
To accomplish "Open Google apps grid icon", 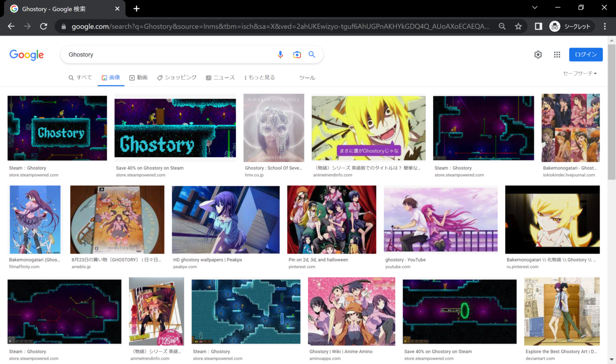I will 557,54.
